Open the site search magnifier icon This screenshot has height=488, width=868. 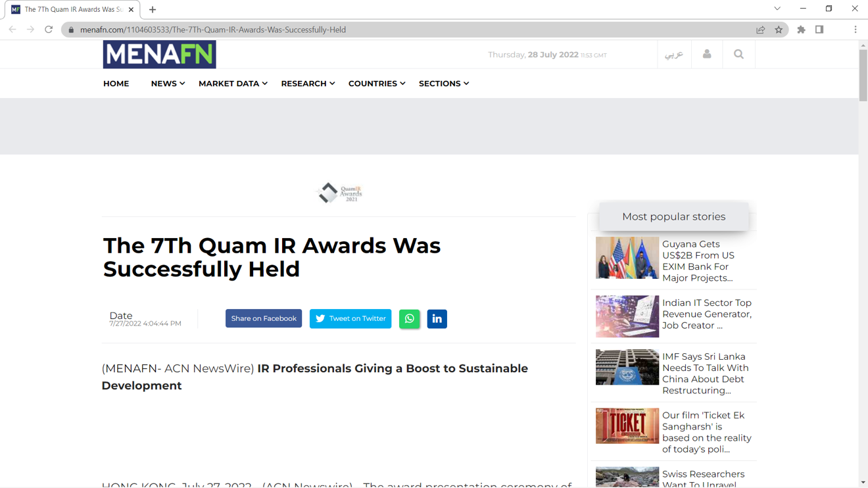(x=738, y=55)
